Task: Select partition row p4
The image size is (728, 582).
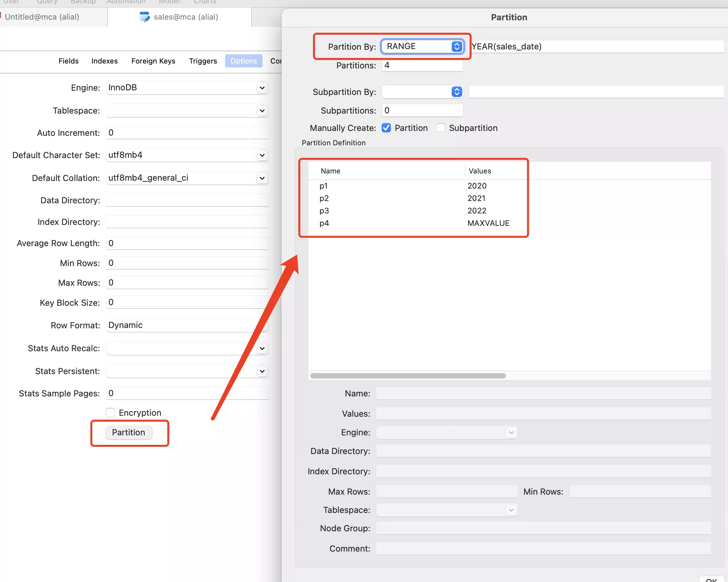Action: [x=510, y=223]
